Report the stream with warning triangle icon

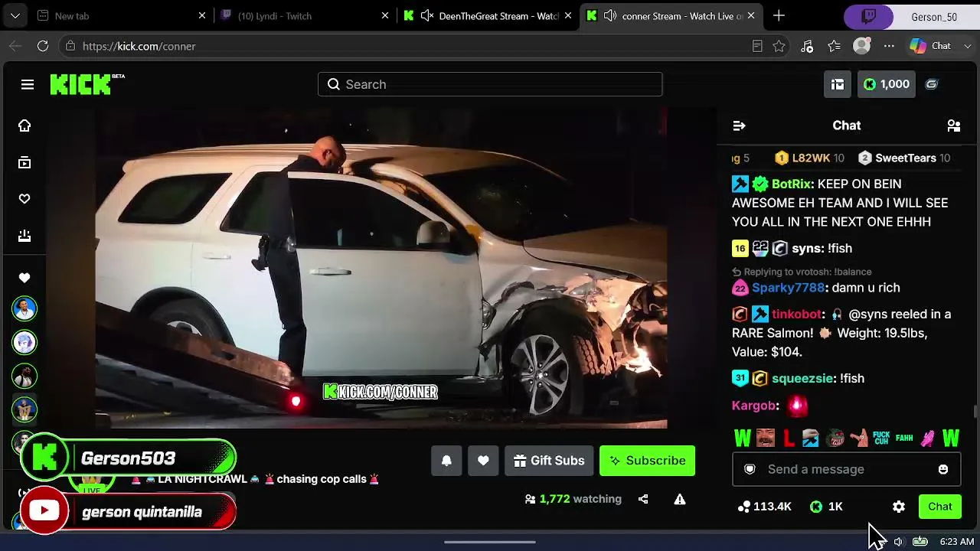coord(679,499)
